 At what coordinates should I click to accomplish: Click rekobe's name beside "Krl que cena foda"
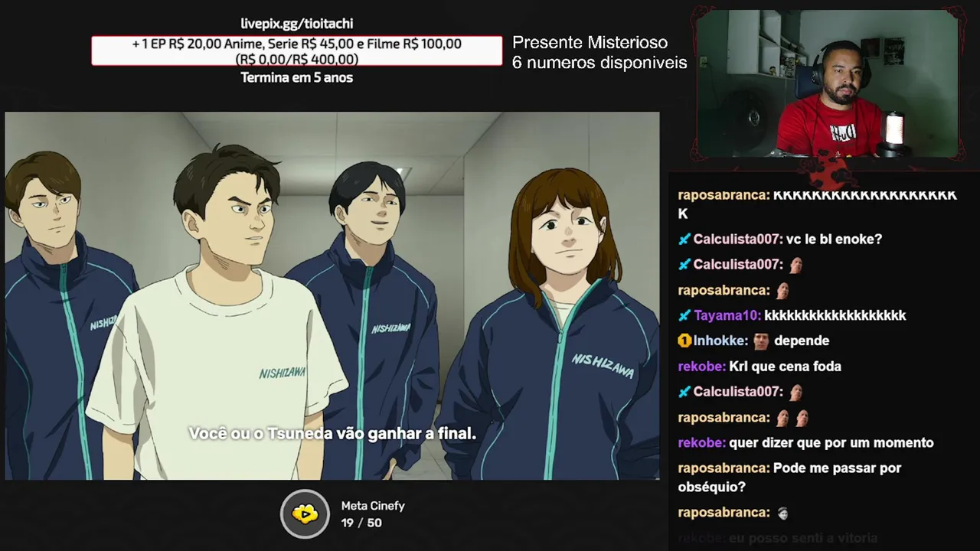(x=701, y=367)
